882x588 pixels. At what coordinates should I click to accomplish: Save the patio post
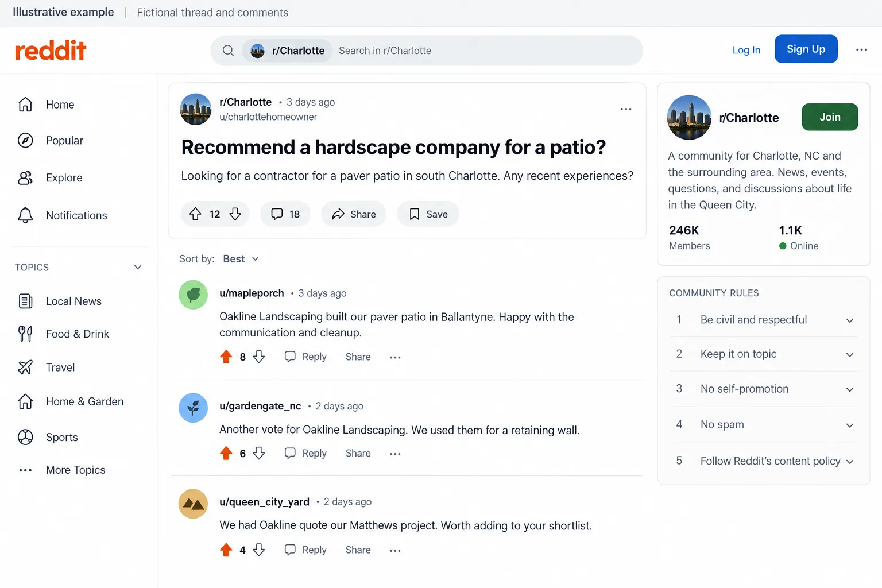coord(428,214)
